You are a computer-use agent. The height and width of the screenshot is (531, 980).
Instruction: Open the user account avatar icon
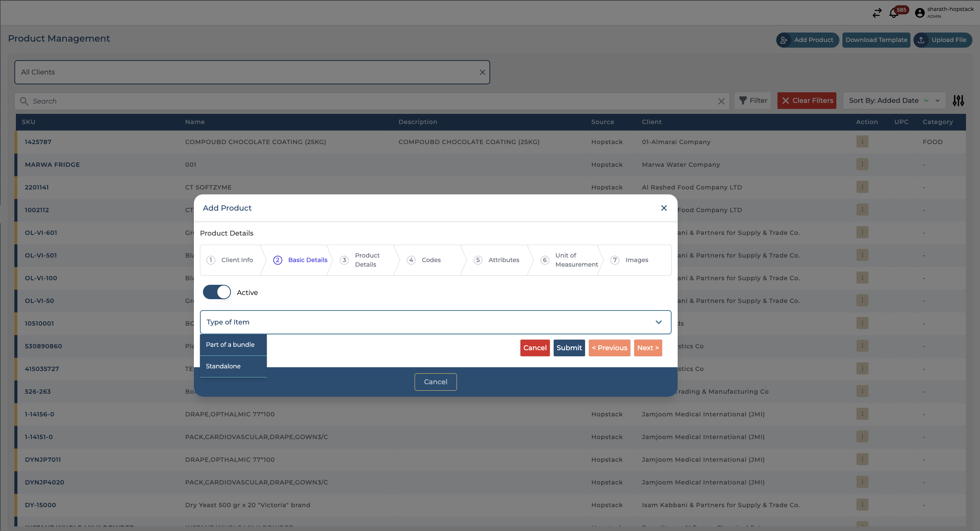(x=920, y=13)
